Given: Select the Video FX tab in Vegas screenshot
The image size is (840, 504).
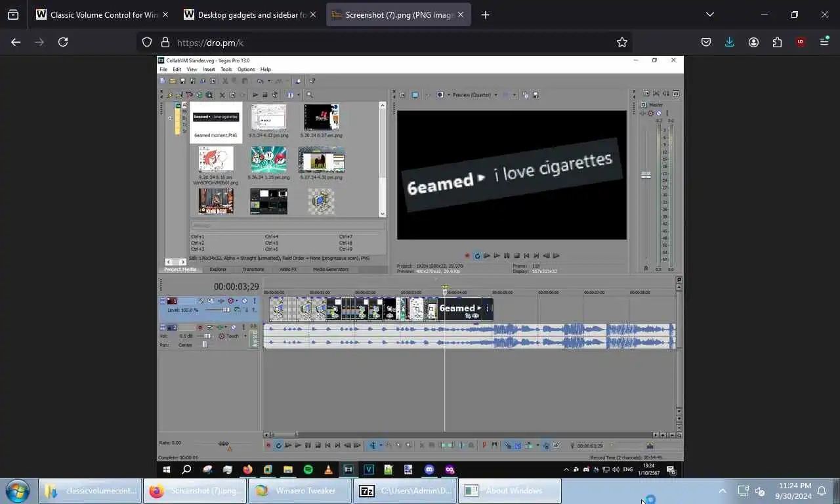Looking at the screenshot, I should (288, 269).
